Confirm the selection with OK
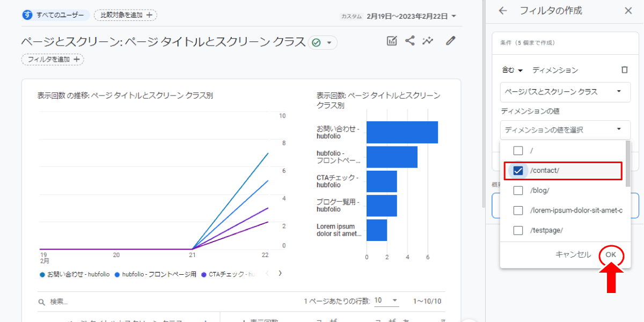644x322 pixels. click(611, 255)
